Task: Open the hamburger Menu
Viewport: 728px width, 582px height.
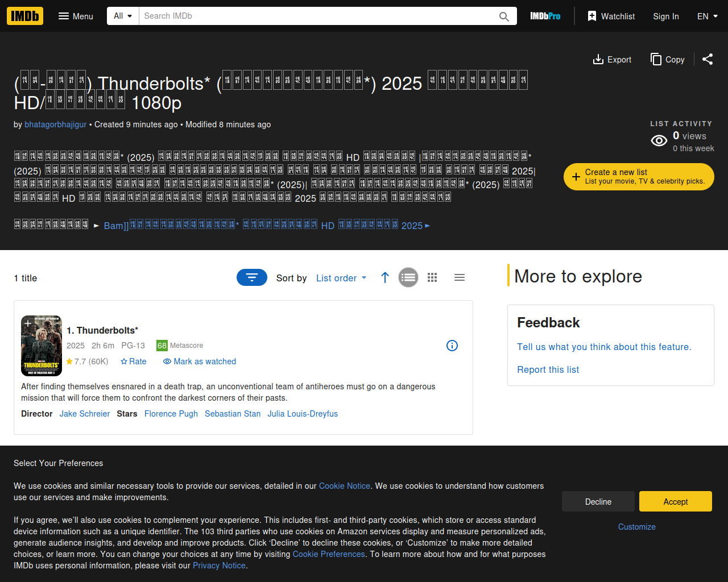Action: click(76, 16)
